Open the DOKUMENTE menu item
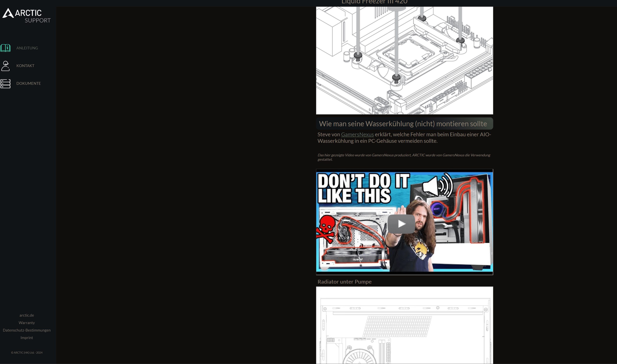The image size is (617, 364). 29,83
